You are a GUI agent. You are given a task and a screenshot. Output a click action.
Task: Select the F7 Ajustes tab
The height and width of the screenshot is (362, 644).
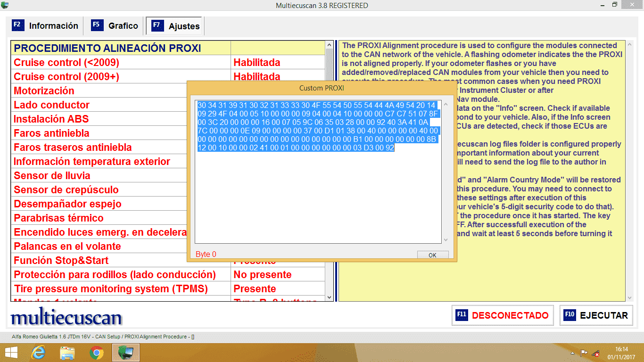[175, 26]
